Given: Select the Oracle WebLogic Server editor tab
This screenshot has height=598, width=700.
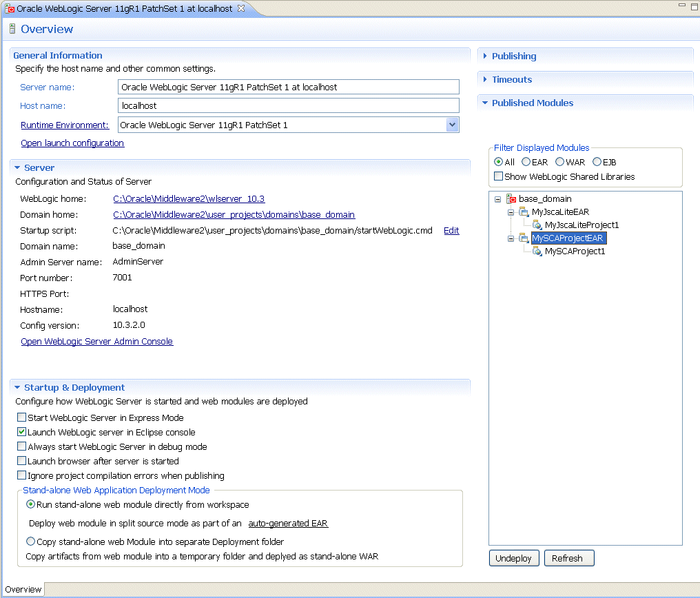Looking at the screenshot, I should [125, 8].
